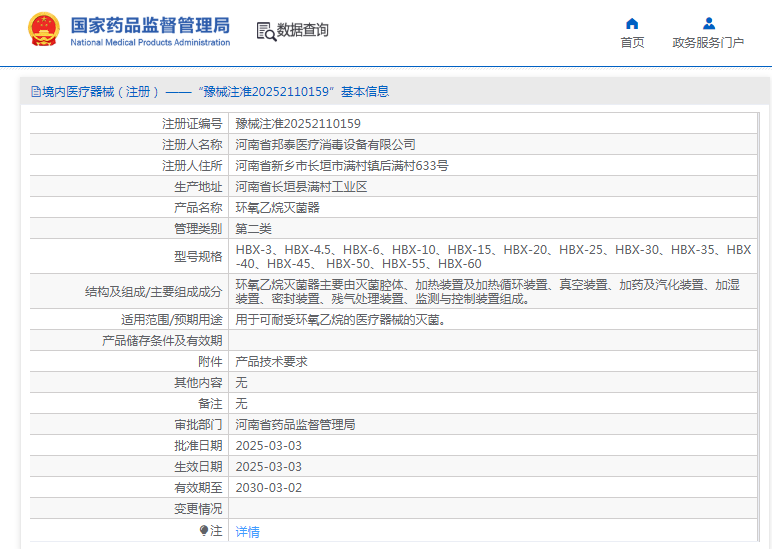This screenshot has height=549, width=772.
Task: Click the 型号规格 label
Action: [198, 257]
